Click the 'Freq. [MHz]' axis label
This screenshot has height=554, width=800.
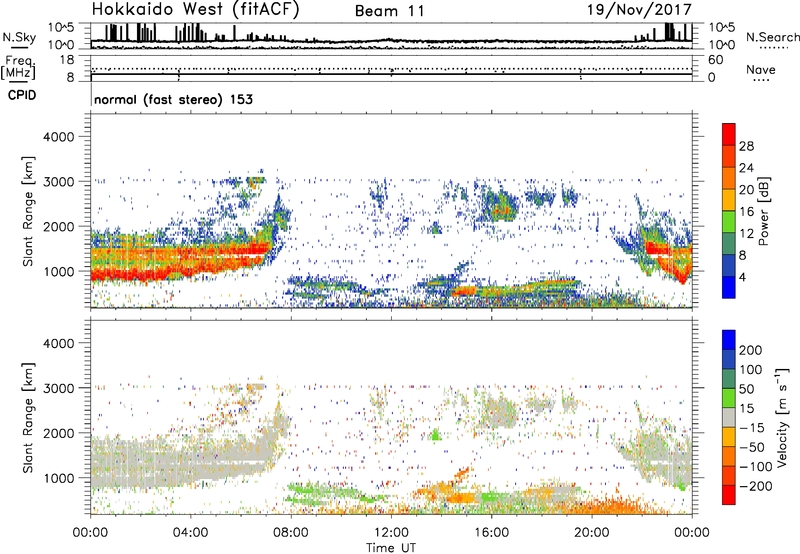(x=19, y=67)
